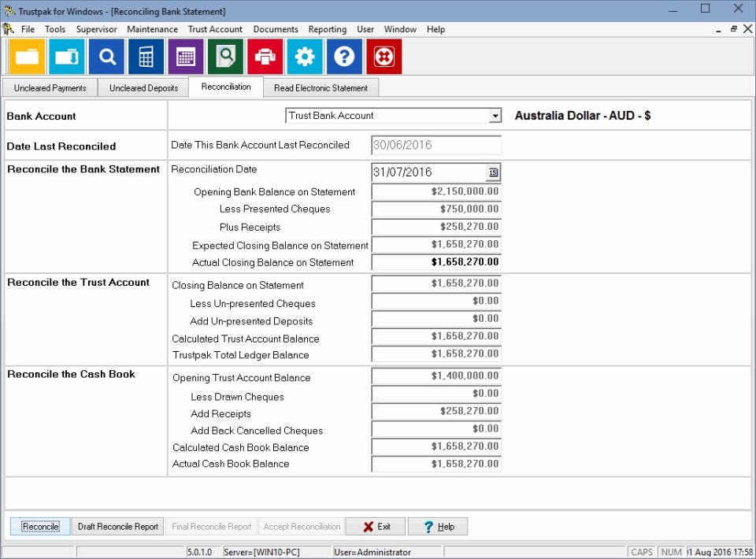
Task: Select the Reconciliation tab
Action: (x=226, y=87)
